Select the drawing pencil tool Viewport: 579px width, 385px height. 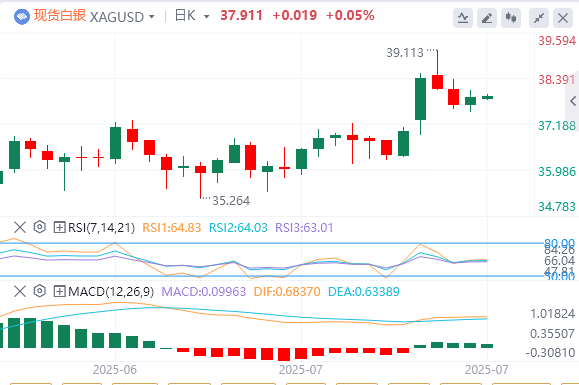pos(487,18)
